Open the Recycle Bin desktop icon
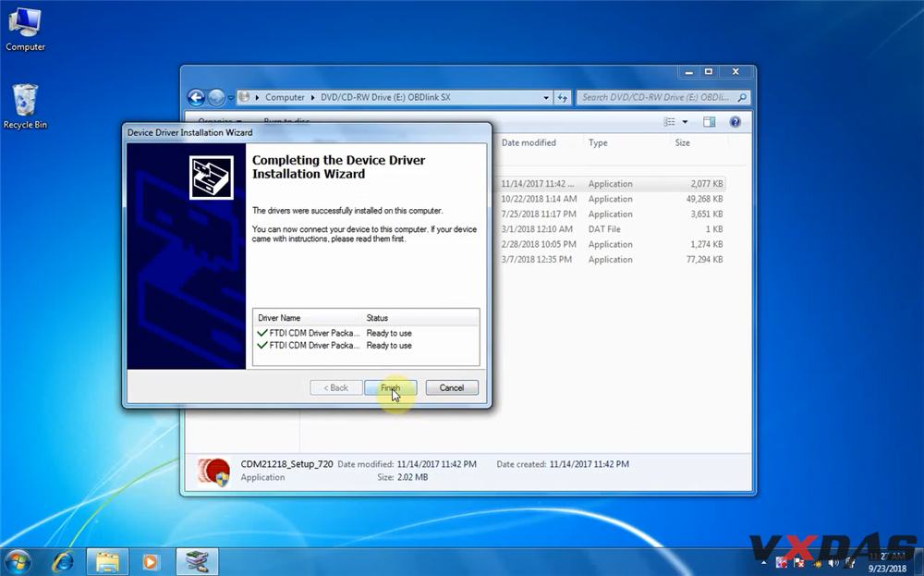 25,106
